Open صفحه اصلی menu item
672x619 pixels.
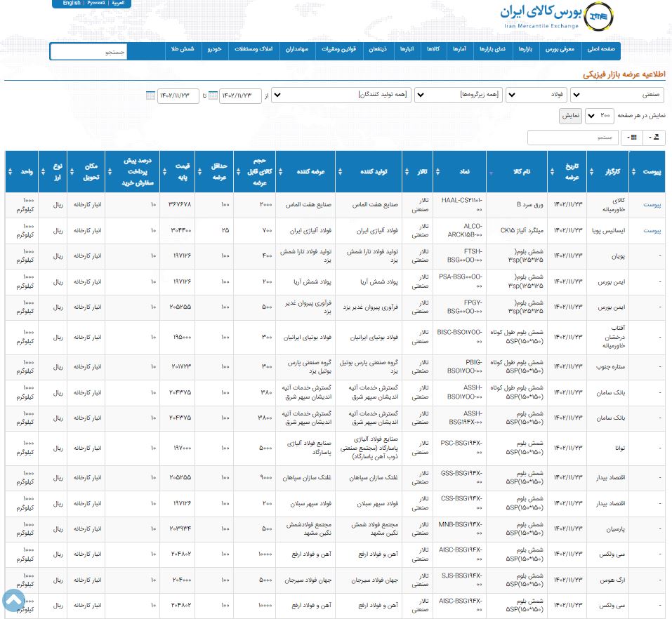tap(601, 49)
